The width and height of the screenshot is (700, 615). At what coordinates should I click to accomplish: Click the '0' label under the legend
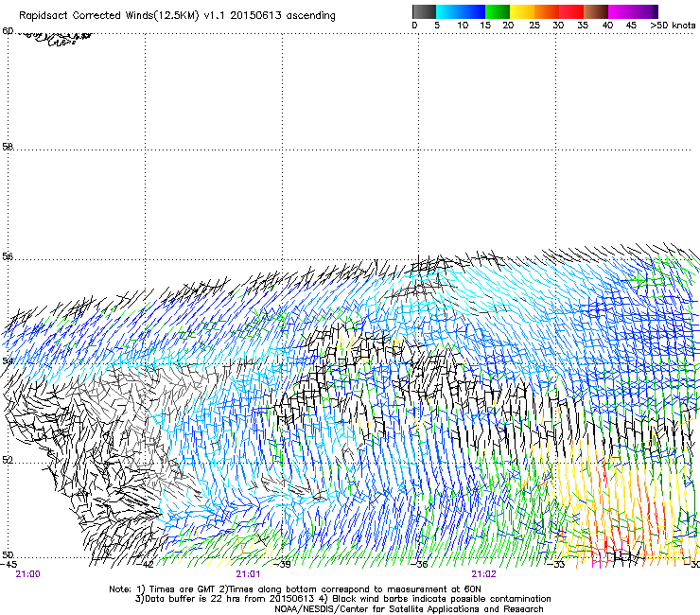tap(414, 26)
